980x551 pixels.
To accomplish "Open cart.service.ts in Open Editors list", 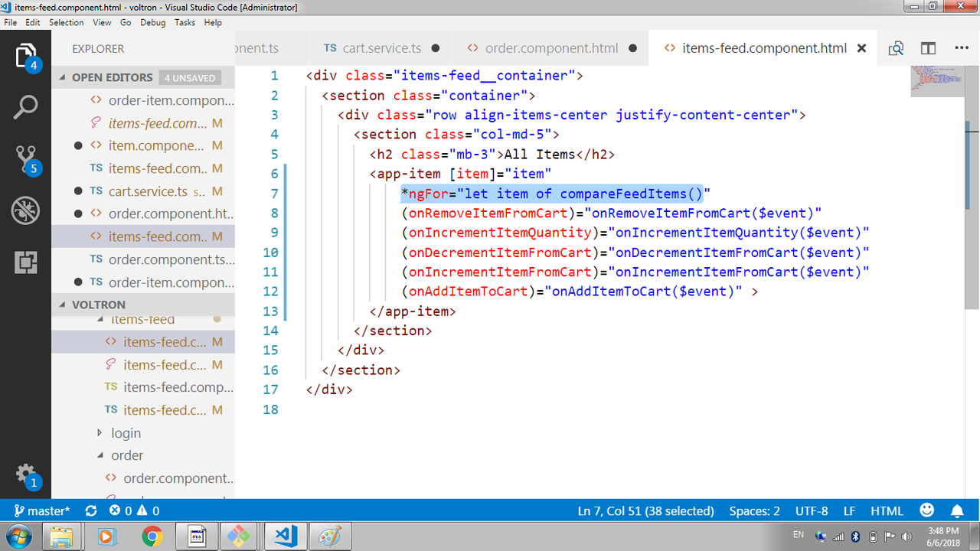I will 143,191.
